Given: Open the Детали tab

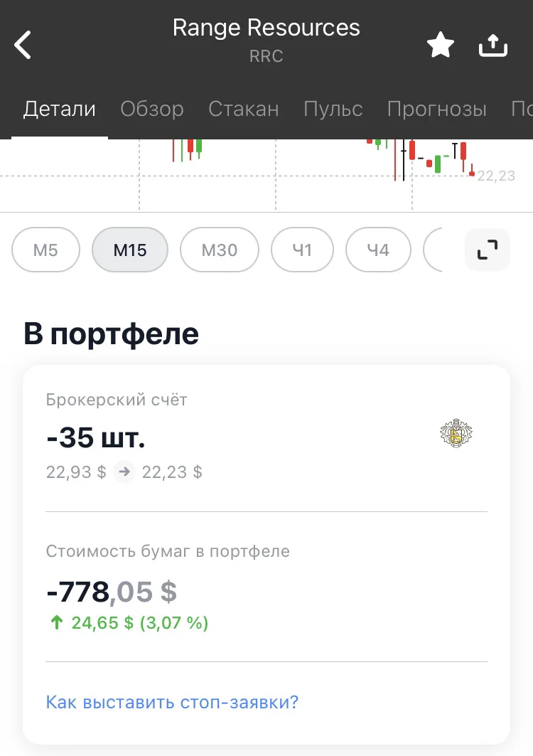Looking at the screenshot, I should (60, 109).
